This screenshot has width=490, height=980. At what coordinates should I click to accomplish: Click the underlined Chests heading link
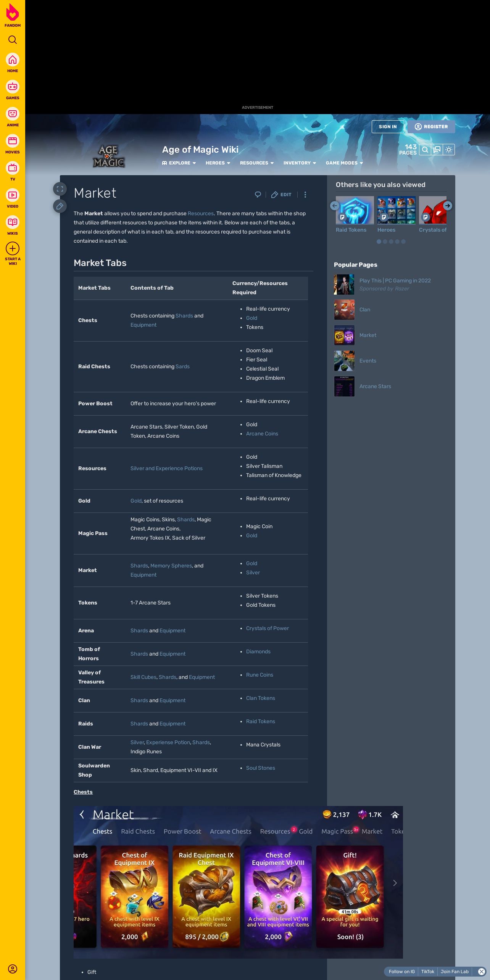(x=83, y=792)
